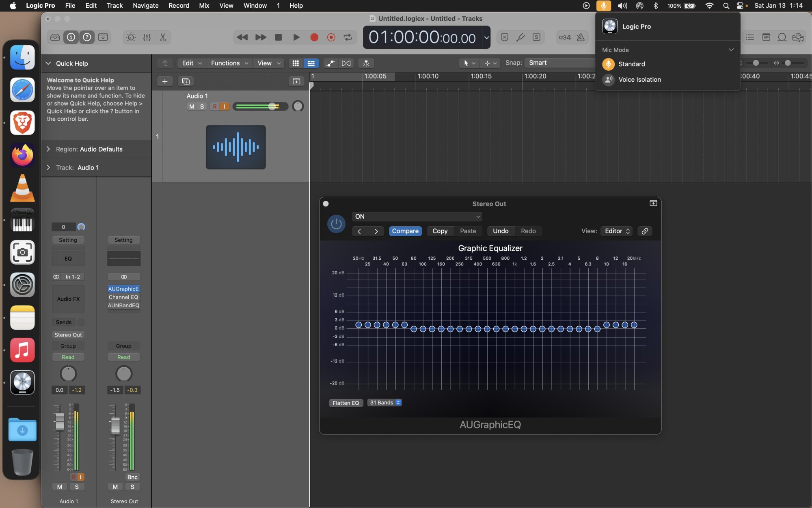Open the List Editors button
This screenshot has width=812, height=508.
(750, 37)
